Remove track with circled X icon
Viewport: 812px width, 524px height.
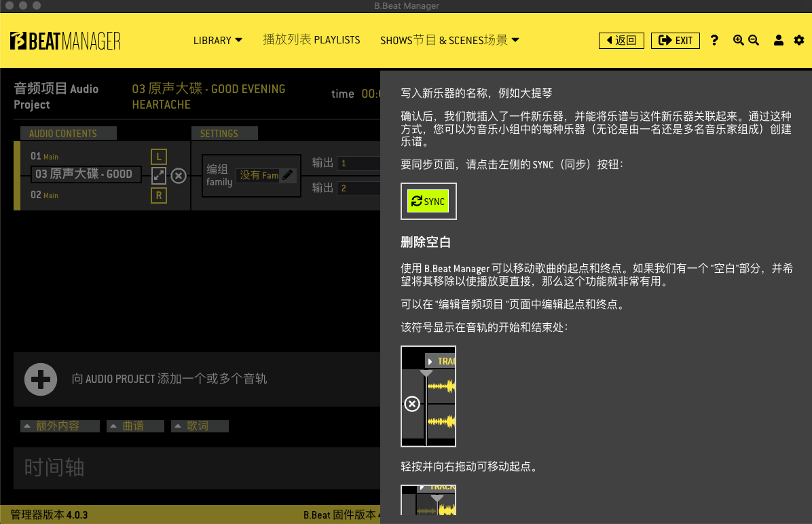tap(179, 176)
